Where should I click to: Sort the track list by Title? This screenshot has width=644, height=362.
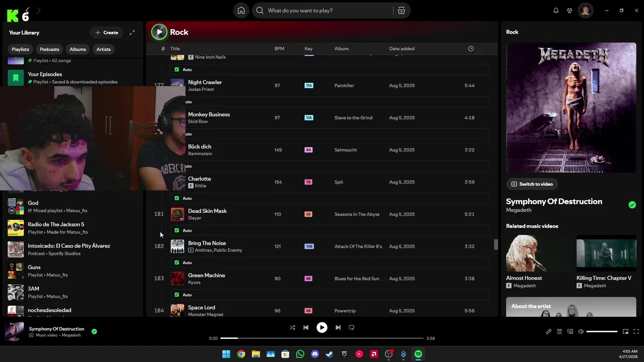tap(175, 49)
